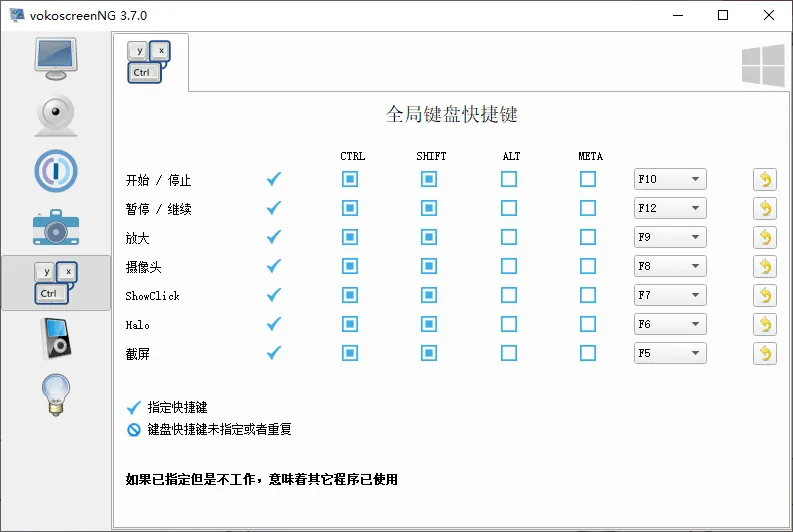793x532 pixels.
Task: Open the blue circular player/timer section
Action: point(56,171)
